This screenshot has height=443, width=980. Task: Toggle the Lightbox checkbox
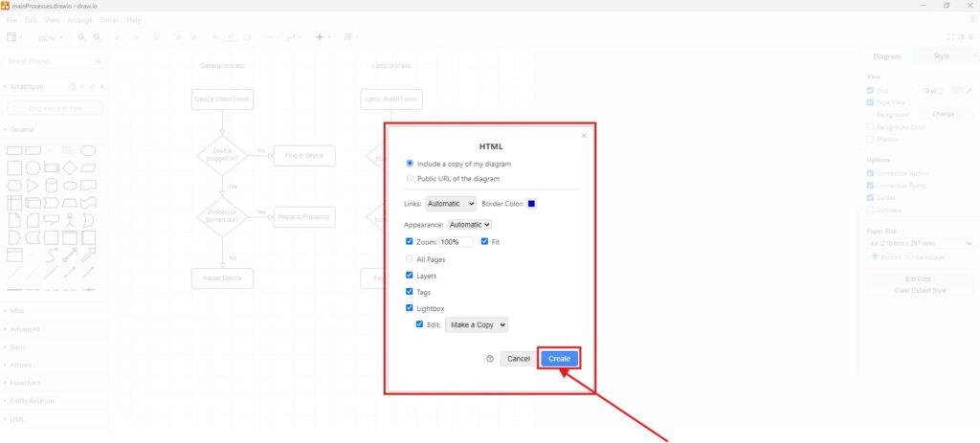(x=410, y=308)
